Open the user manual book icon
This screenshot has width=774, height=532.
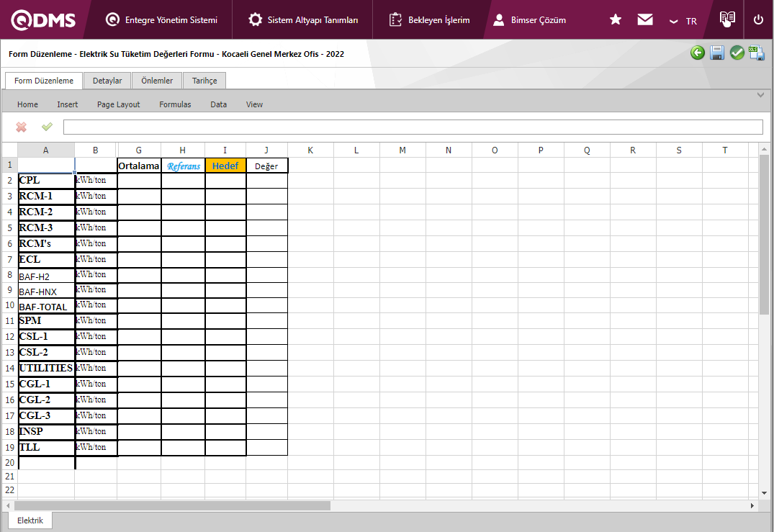(x=727, y=19)
